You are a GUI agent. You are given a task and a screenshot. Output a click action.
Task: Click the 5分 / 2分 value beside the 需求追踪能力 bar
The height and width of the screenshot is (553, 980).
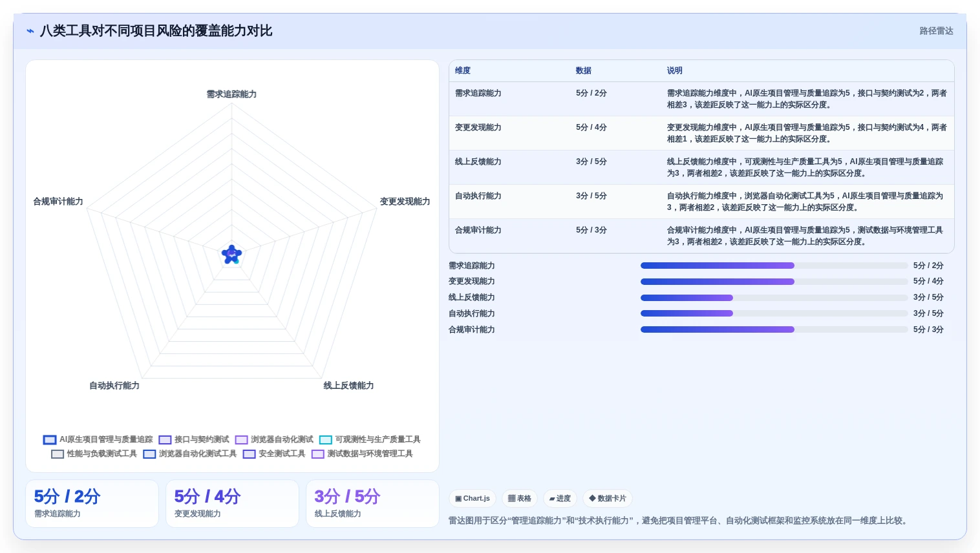928,266
